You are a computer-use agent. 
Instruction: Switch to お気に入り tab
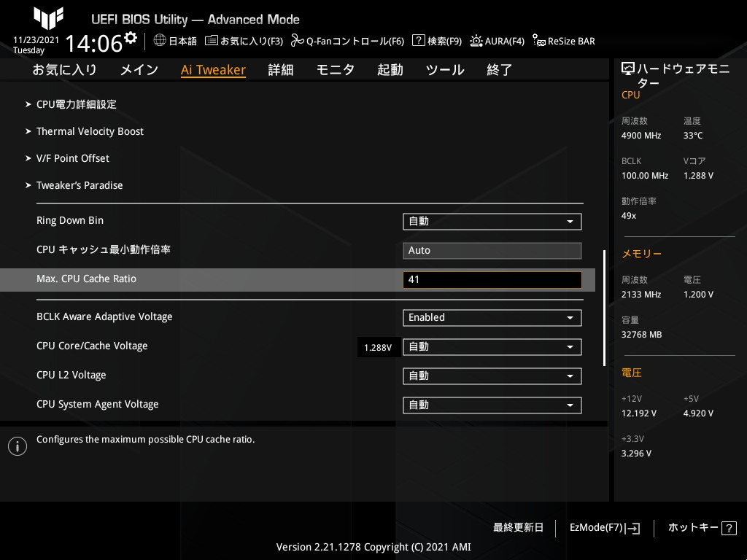(x=65, y=70)
